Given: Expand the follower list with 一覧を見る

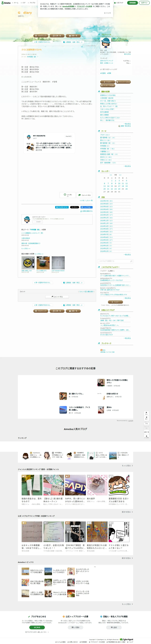Looking at the screenshot, I should (127, 298).
